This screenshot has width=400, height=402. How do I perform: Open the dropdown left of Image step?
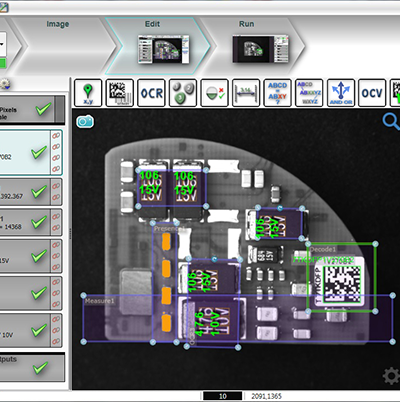tap(3, 44)
